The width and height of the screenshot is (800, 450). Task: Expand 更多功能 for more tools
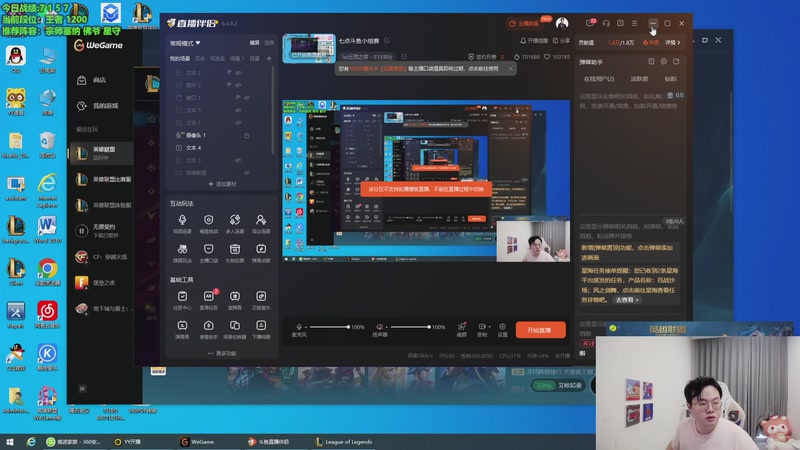click(x=222, y=353)
